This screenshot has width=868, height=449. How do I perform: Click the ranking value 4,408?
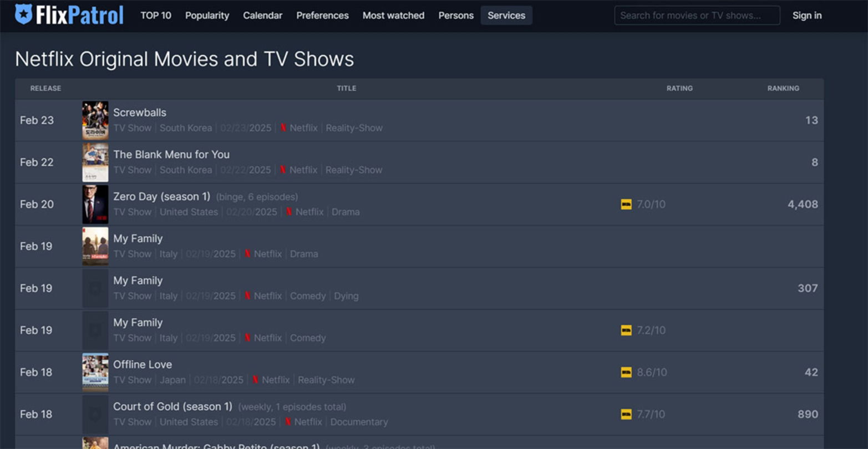803,205
